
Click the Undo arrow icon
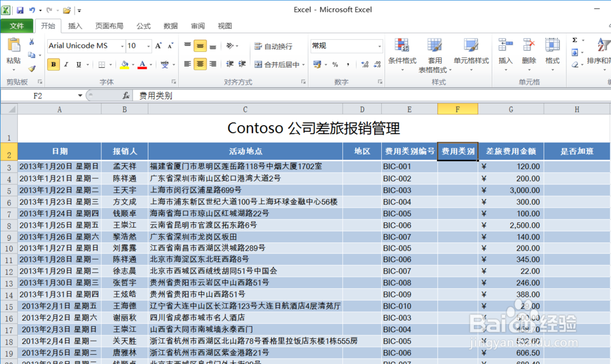pyautogui.click(x=32, y=10)
